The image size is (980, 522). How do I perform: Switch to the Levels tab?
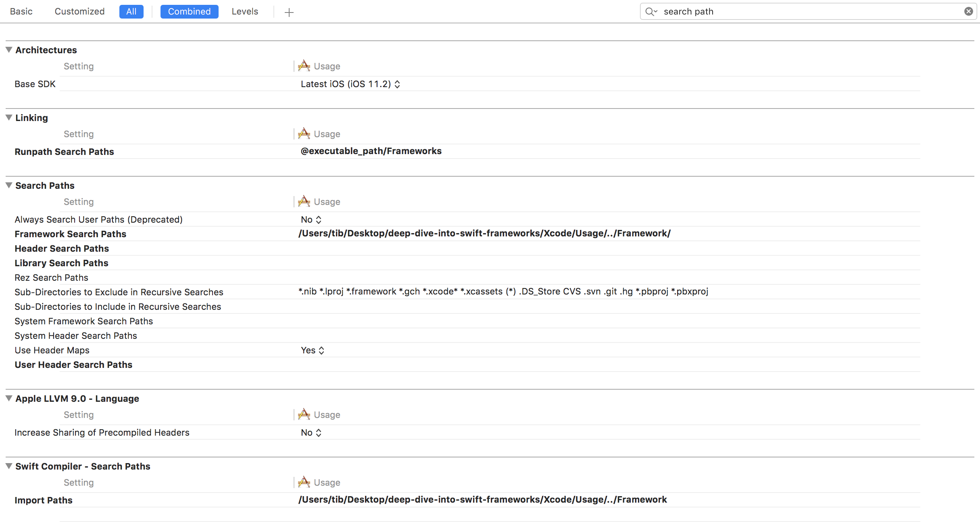point(244,11)
